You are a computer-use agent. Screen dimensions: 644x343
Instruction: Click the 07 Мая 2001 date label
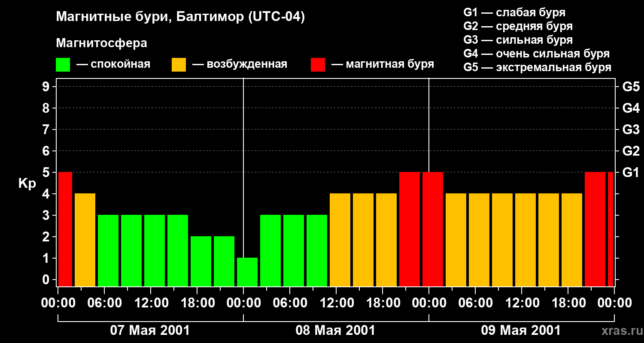click(150, 331)
